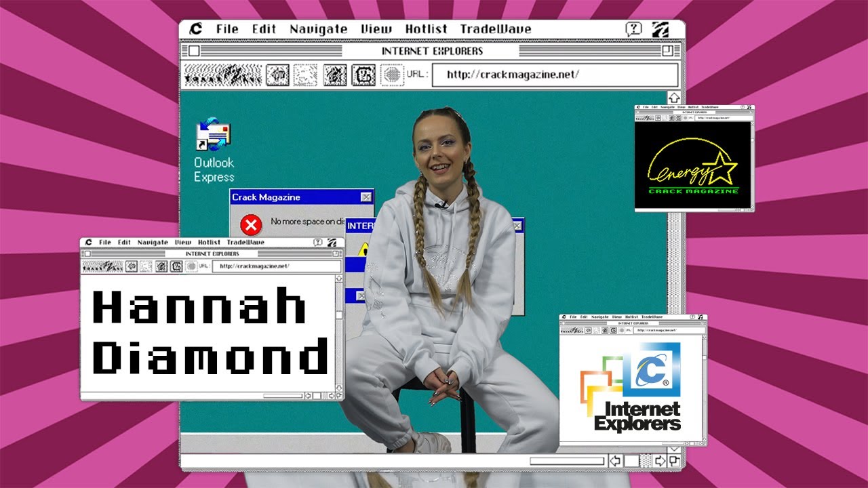Image resolution: width=868 pixels, height=488 pixels.
Task: Open the Edit menu in main window
Action: (x=264, y=29)
